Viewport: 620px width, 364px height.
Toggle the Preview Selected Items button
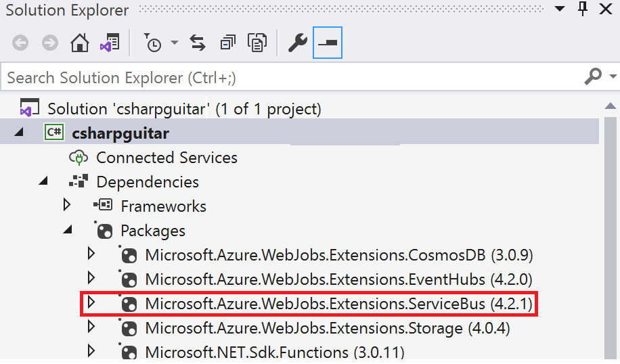pyautogui.click(x=328, y=43)
